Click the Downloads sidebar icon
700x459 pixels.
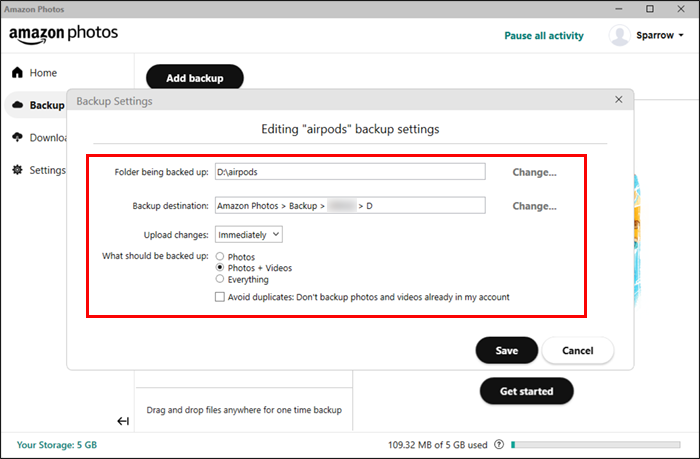pos(17,137)
